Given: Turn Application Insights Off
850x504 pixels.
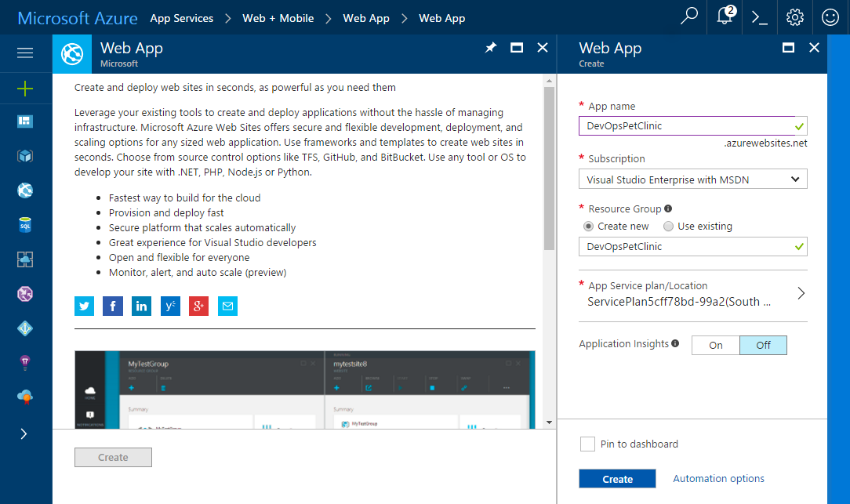Looking at the screenshot, I should click(x=763, y=345).
